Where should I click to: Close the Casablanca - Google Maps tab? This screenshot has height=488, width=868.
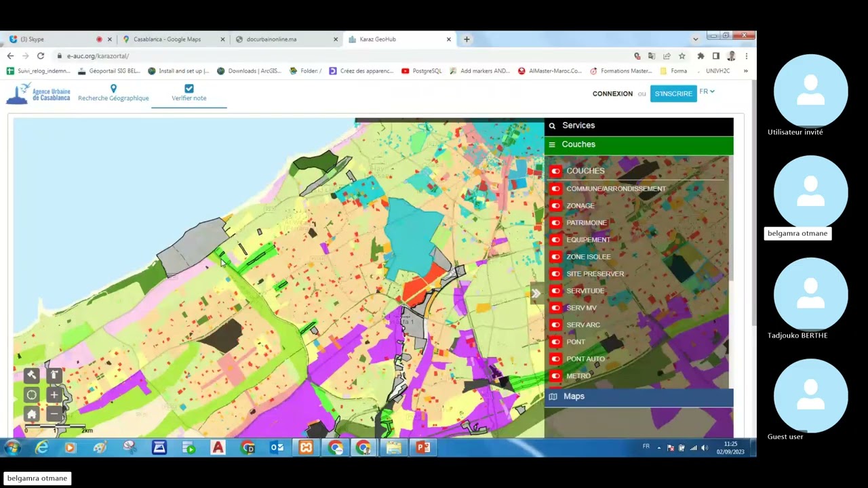(222, 39)
